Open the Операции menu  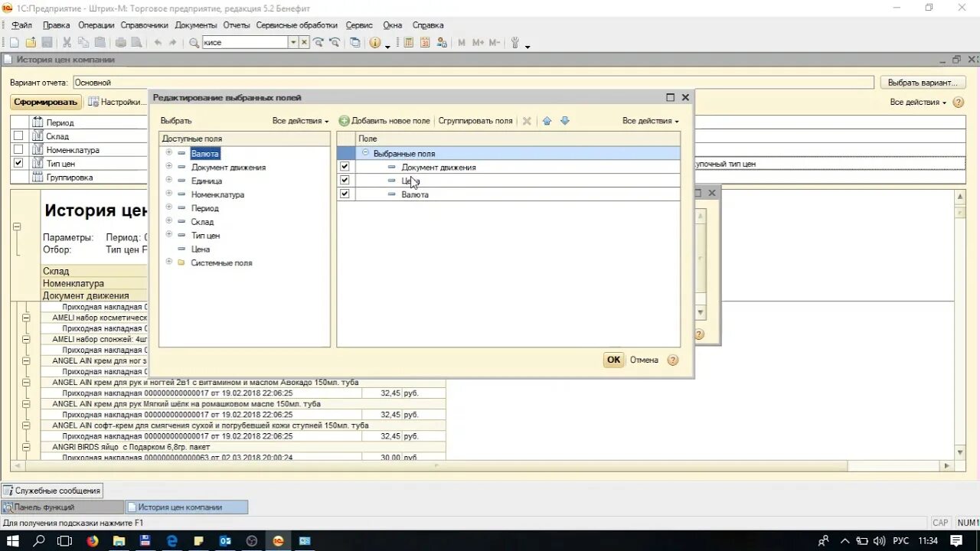point(96,25)
